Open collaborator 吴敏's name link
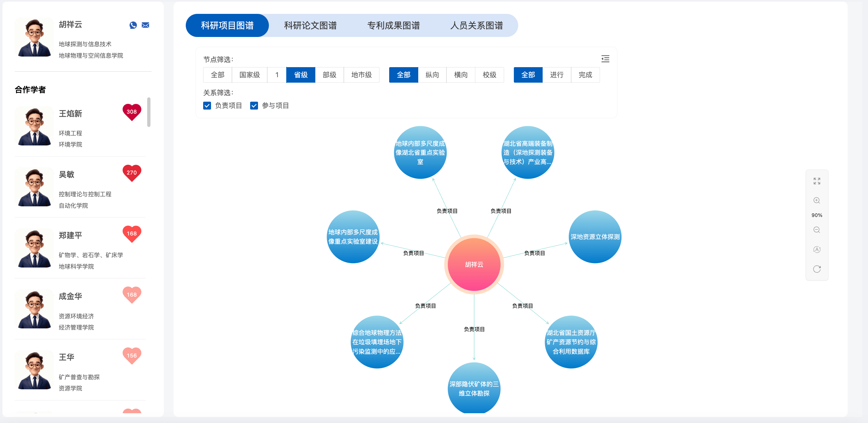The height and width of the screenshot is (423, 868). click(66, 175)
